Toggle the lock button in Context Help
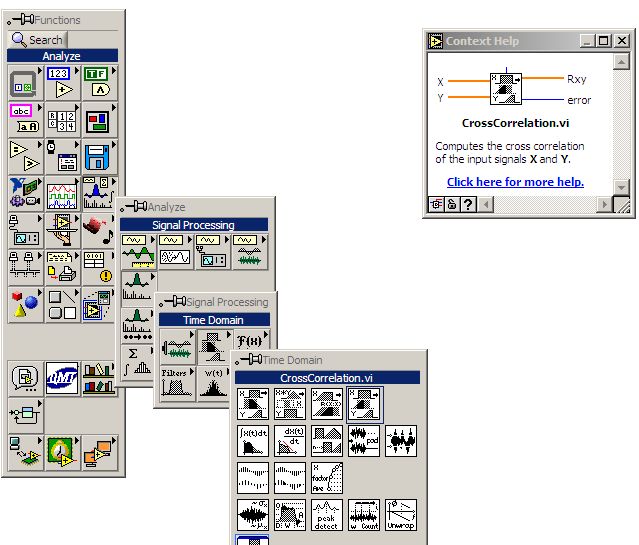This screenshot has height=545, width=639. tap(452, 203)
